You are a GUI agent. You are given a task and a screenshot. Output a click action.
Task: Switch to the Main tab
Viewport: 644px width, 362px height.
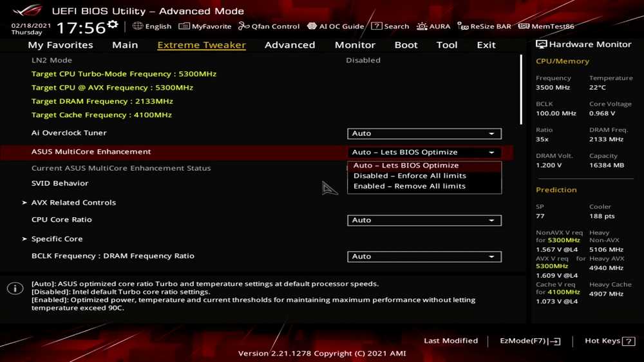click(125, 45)
